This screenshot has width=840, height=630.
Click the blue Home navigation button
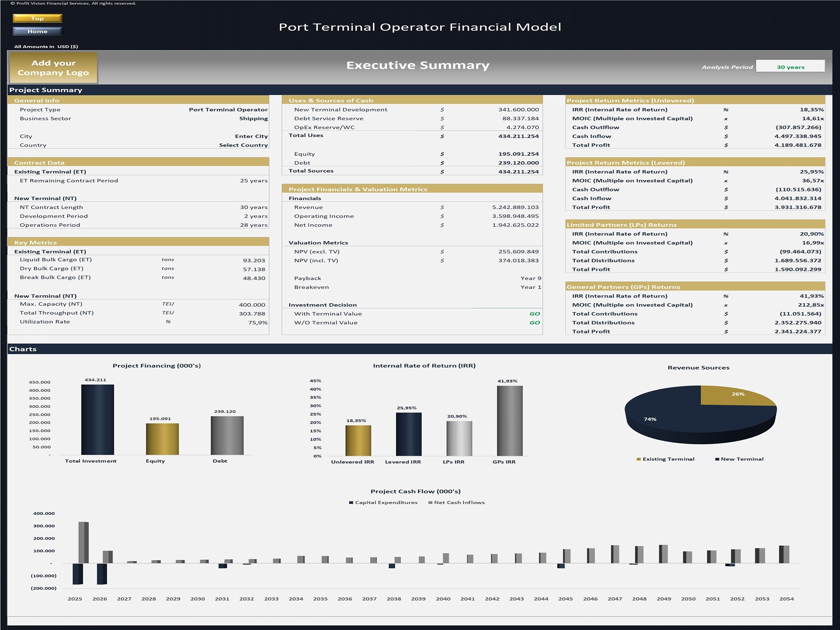37,31
